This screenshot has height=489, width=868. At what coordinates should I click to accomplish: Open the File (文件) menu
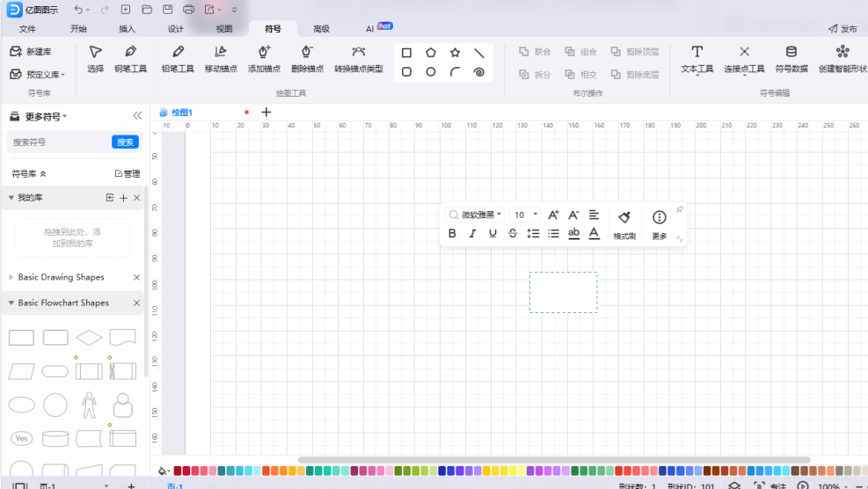coord(27,29)
